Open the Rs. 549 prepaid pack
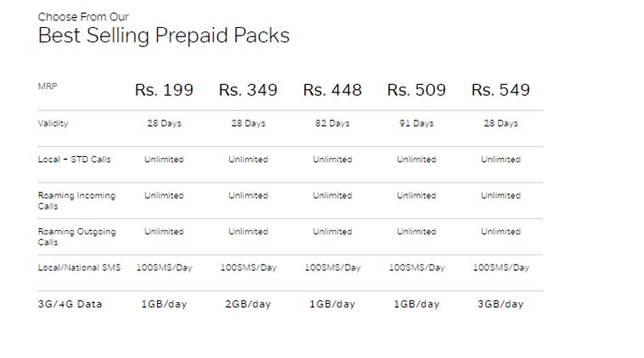 coord(501,90)
